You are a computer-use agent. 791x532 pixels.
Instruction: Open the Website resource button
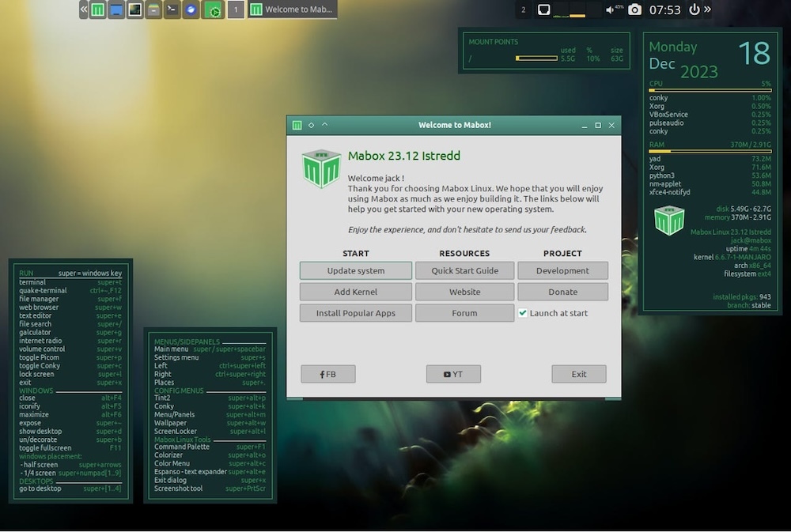464,292
